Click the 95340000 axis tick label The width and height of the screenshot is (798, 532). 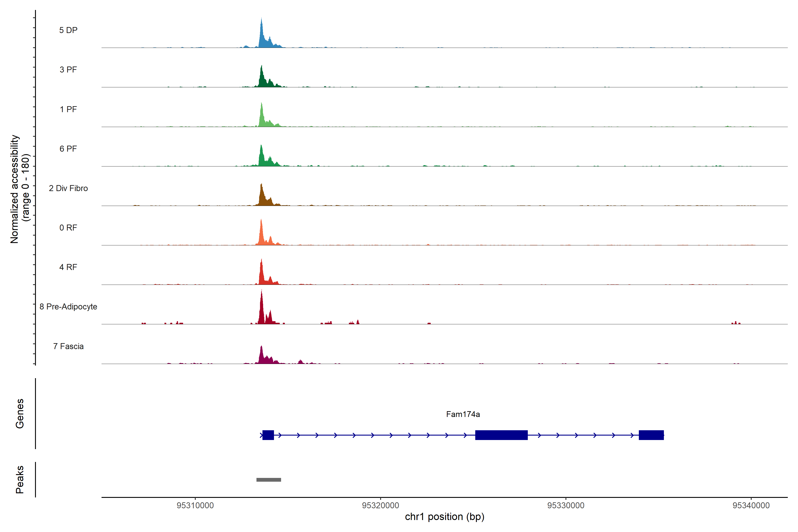pyautogui.click(x=751, y=506)
